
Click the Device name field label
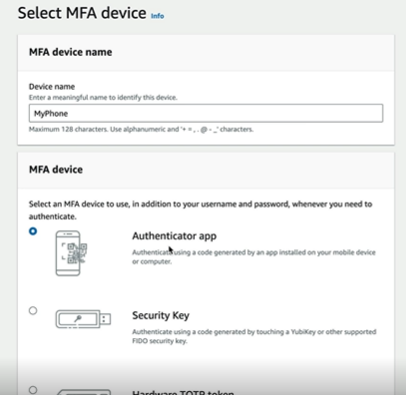coord(52,87)
